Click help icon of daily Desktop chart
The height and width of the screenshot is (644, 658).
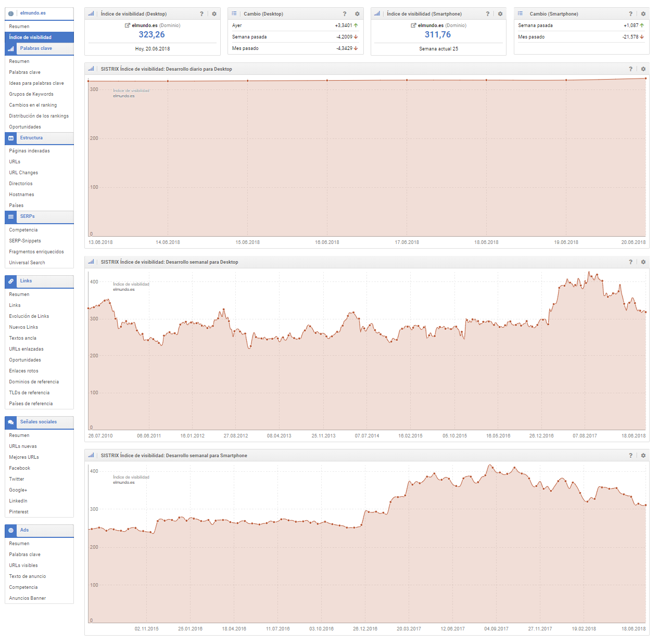pyautogui.click(x=630, y=69)
